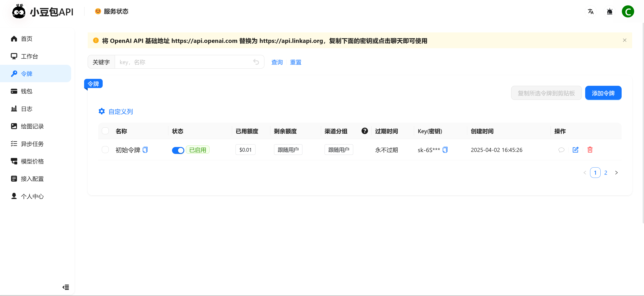Navigate to 模型价格 in the sidebar
Image resolution: width=644 pixels, height=296 pixels.
point(32,162)
